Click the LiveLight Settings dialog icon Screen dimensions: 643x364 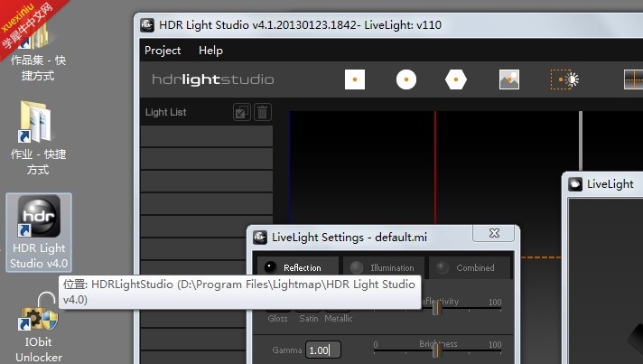(x=260, y=238)
